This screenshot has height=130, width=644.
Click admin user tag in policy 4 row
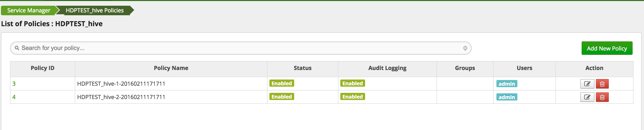click(x=507, y=97)
